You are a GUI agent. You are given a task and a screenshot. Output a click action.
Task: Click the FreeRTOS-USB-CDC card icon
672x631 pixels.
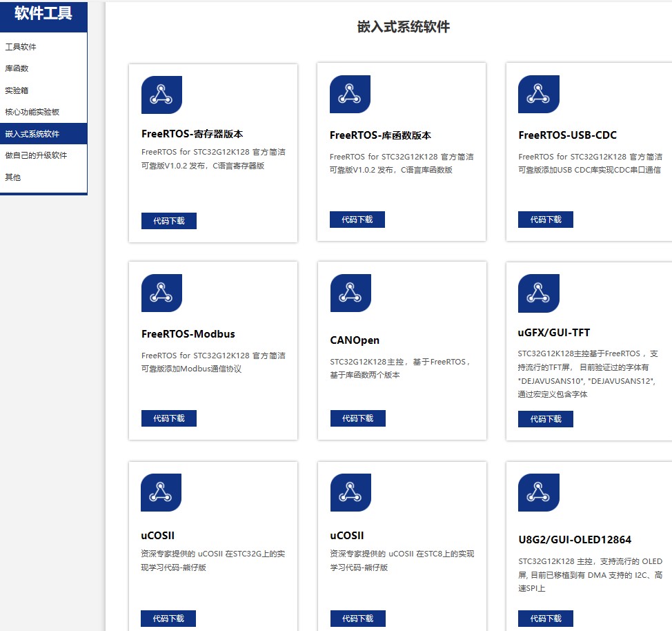538,94
